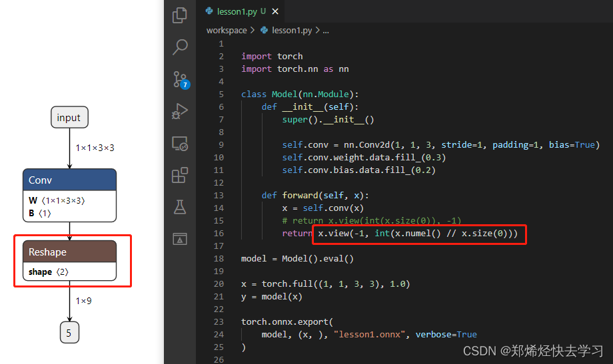Click the 'y = model(x)' line

pyautogui.click(x=272, y=297)
